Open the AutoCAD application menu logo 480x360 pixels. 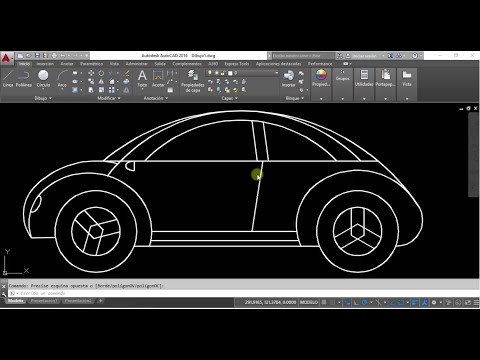click(6, 58)
